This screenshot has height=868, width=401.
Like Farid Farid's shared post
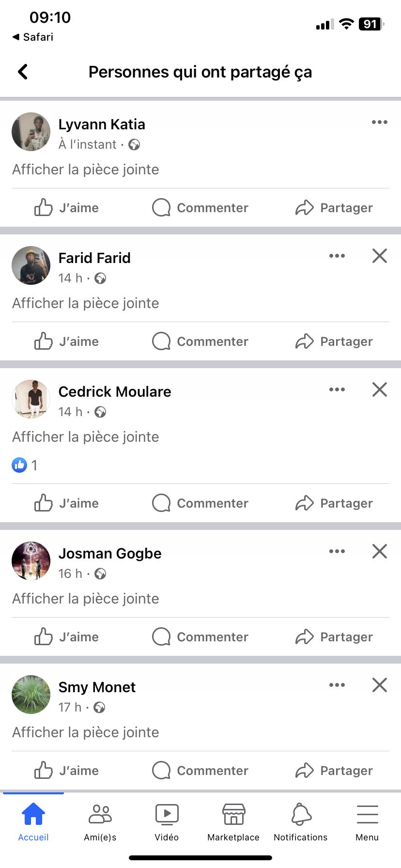click(66, 341)
